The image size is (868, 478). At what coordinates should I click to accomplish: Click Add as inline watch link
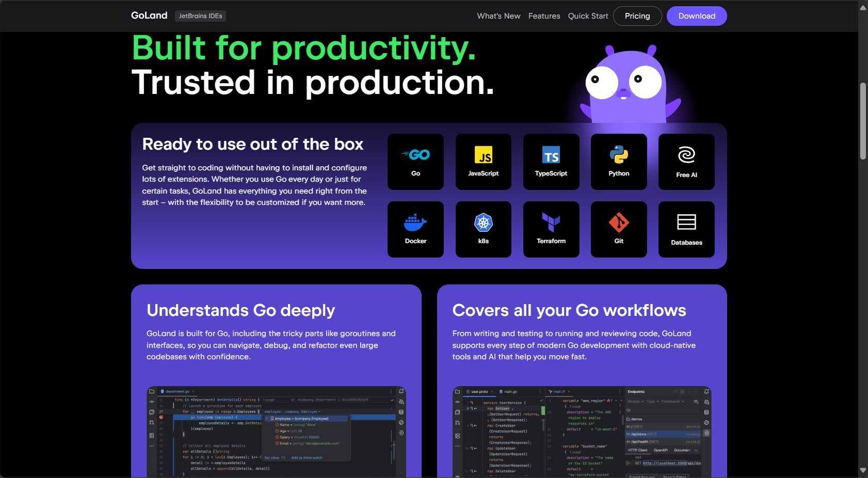pos(307,458)
